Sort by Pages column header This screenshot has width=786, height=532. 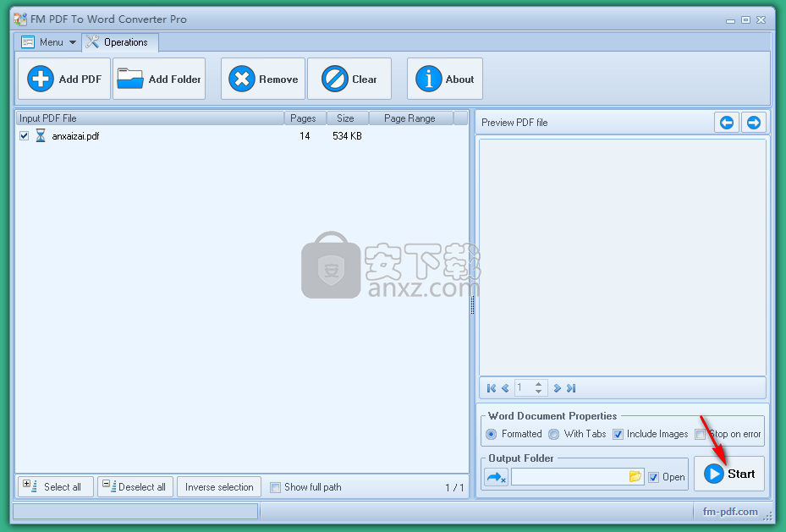click(305, 118)
